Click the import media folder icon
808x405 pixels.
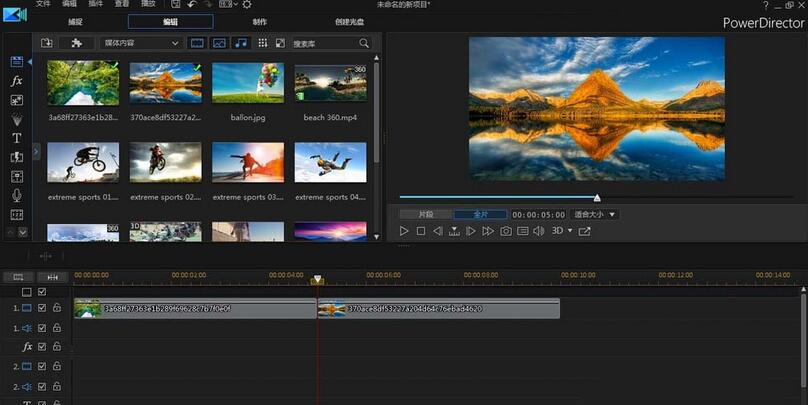(x=47, y=43)
